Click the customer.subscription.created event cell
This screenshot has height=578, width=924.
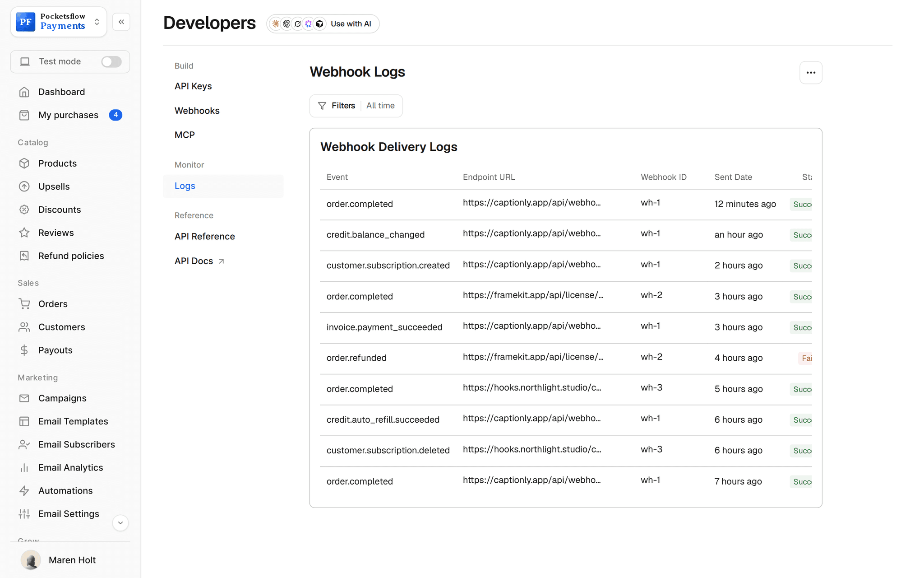coord(388,266)
